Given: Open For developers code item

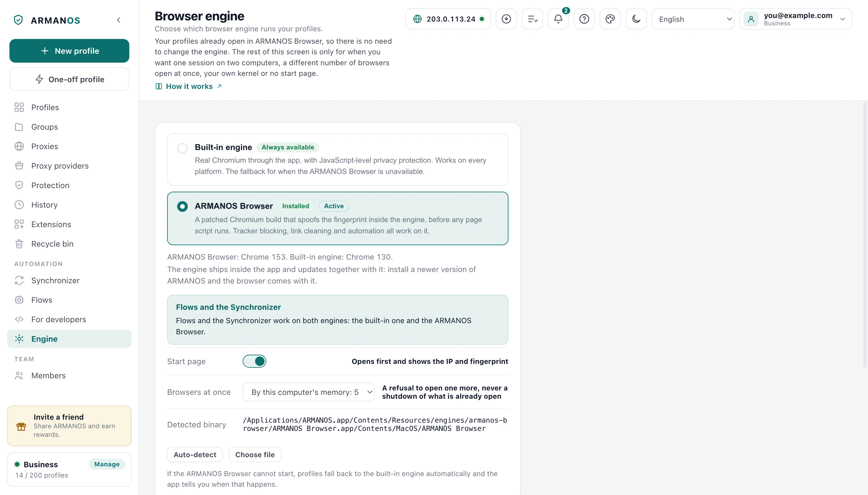Looking at the screenshot, I should tap(69, 319).
